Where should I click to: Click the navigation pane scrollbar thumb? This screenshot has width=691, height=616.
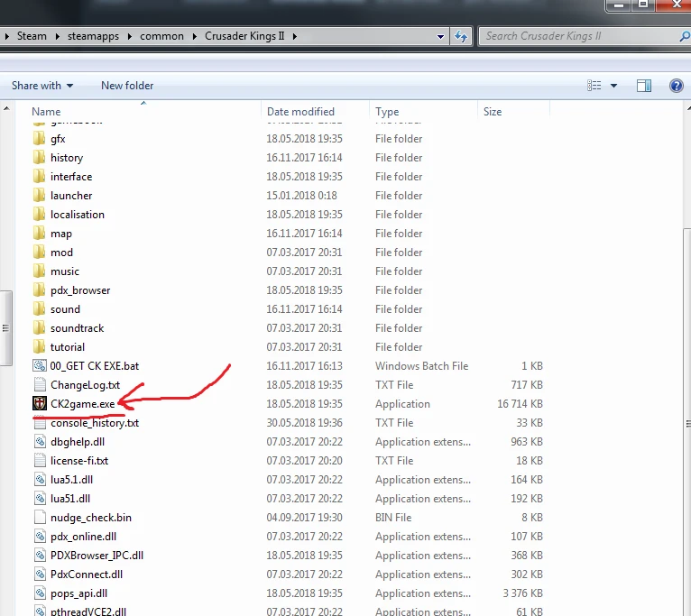tap(5, 328)
